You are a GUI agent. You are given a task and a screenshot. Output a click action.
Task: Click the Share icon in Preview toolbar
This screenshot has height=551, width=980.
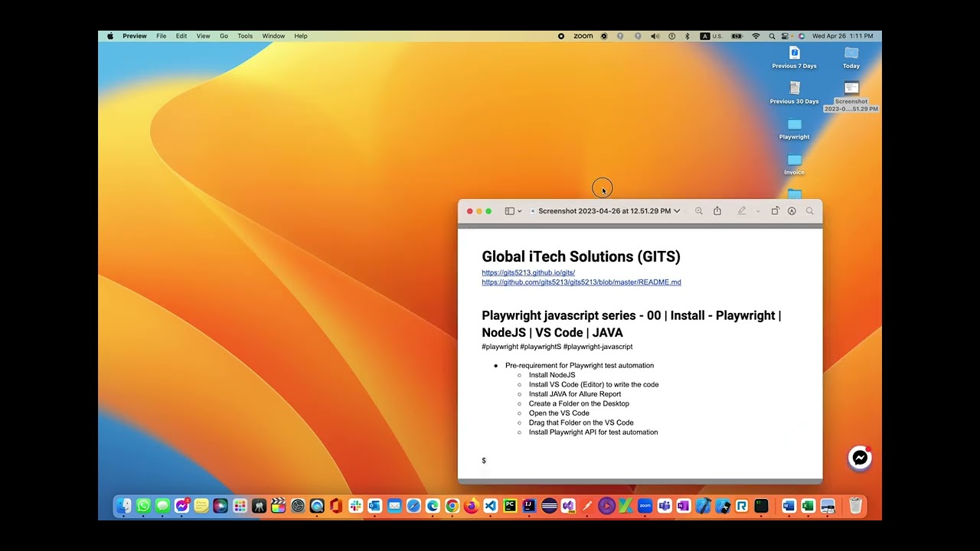(x=717, y=211)
